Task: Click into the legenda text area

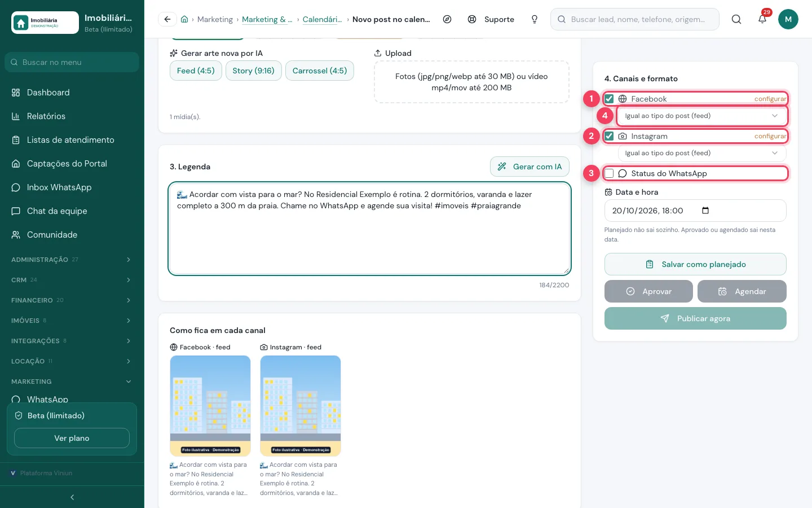Action: coord(369,229)
